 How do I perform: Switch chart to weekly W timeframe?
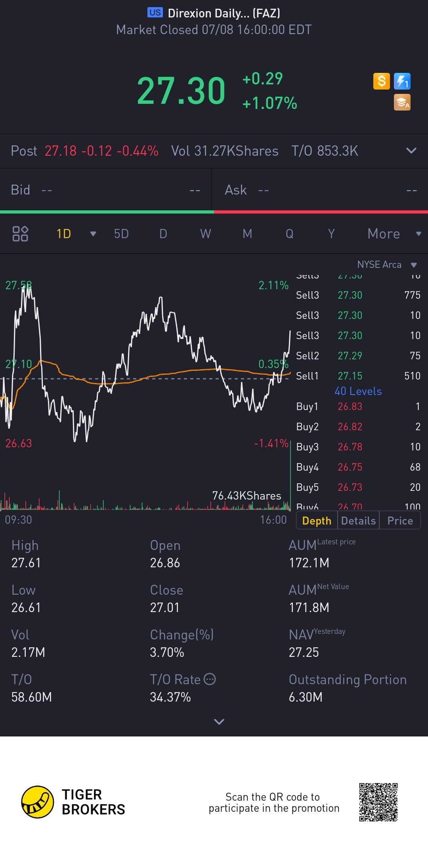coord(205,234)
